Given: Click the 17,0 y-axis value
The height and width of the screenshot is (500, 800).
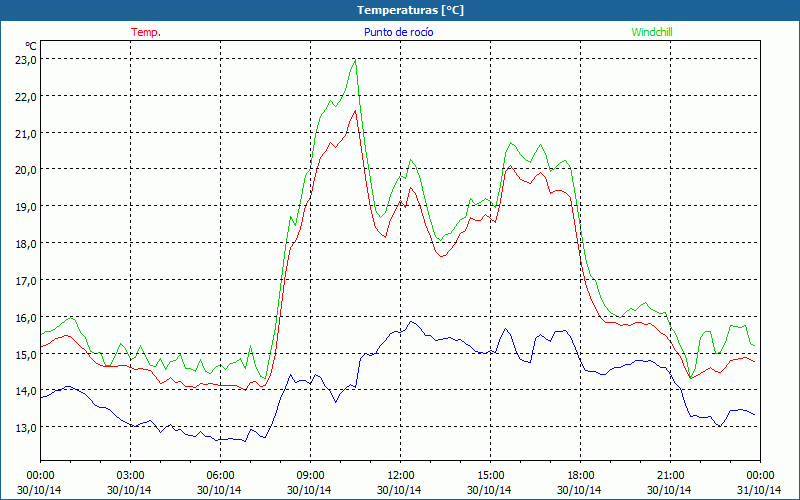Looking at the screenshot, I should pyautogui.click(x=26, y=280).
